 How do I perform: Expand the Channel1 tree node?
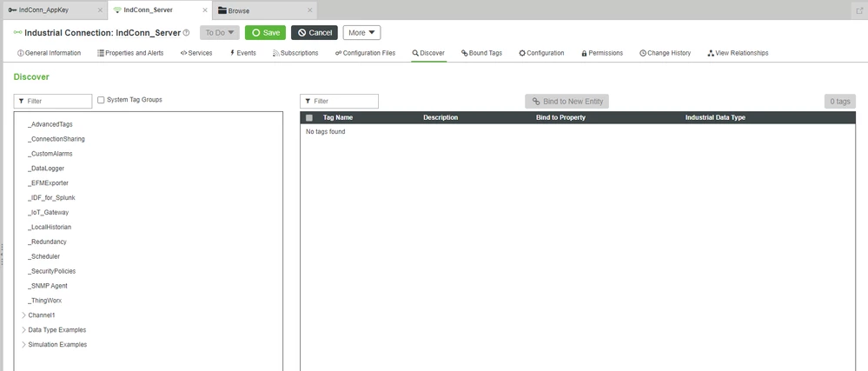[x=23, y=315]
